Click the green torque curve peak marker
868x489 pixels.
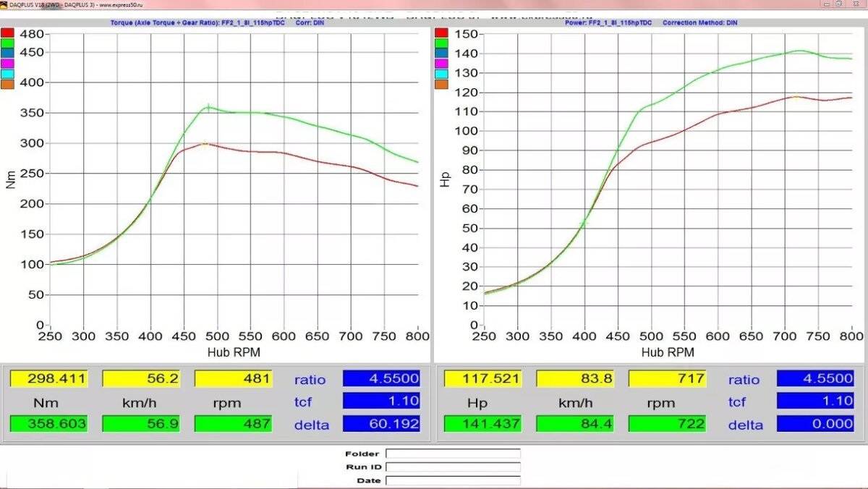point(208,108)
